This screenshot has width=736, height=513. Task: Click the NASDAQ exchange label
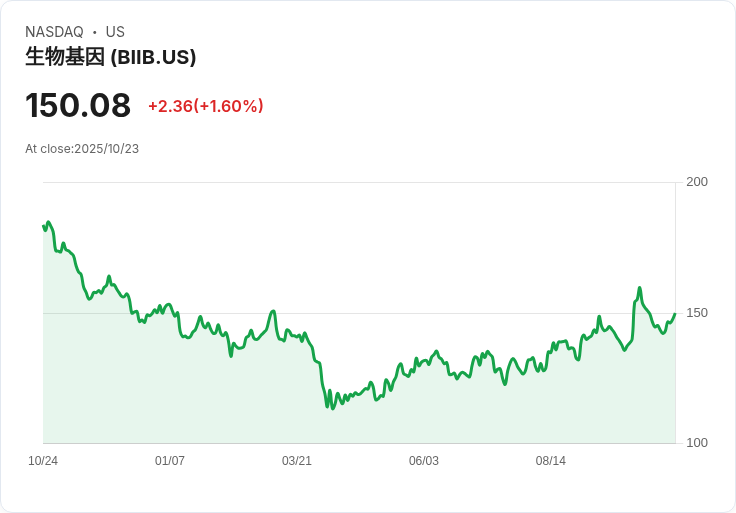[x=54, y=32]
